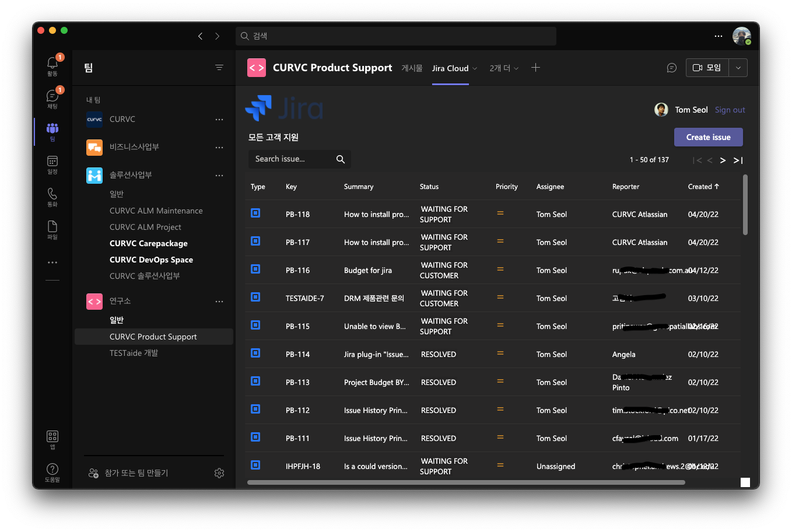
Task: Click the top 검색 search bar
Action: (x=396, y=36)
